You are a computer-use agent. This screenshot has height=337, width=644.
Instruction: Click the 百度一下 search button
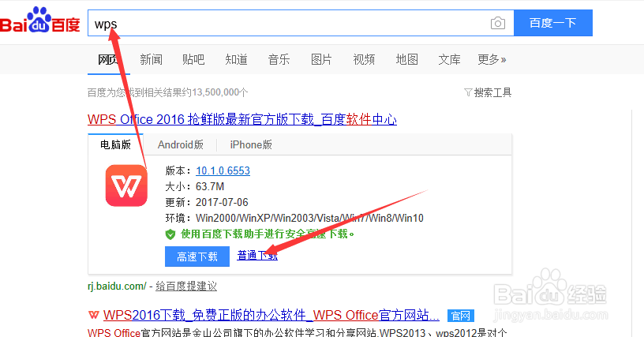click(x=552, y=23)
